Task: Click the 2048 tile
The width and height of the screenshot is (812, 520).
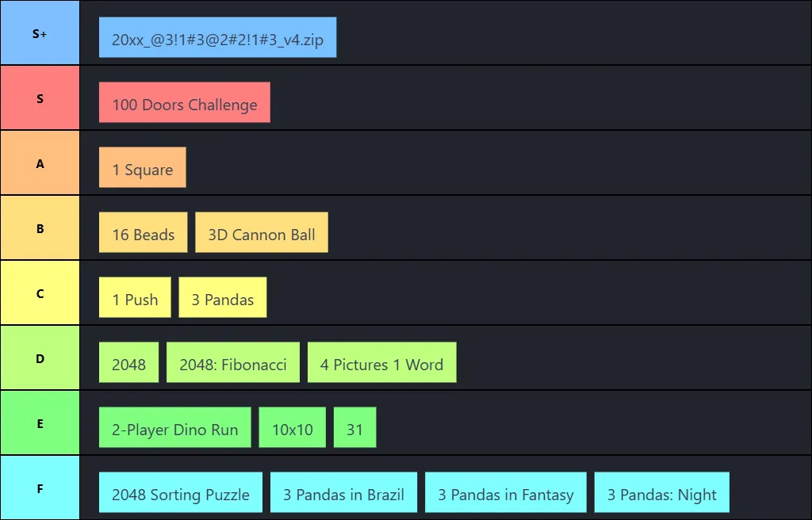Action: coord(128,362)
